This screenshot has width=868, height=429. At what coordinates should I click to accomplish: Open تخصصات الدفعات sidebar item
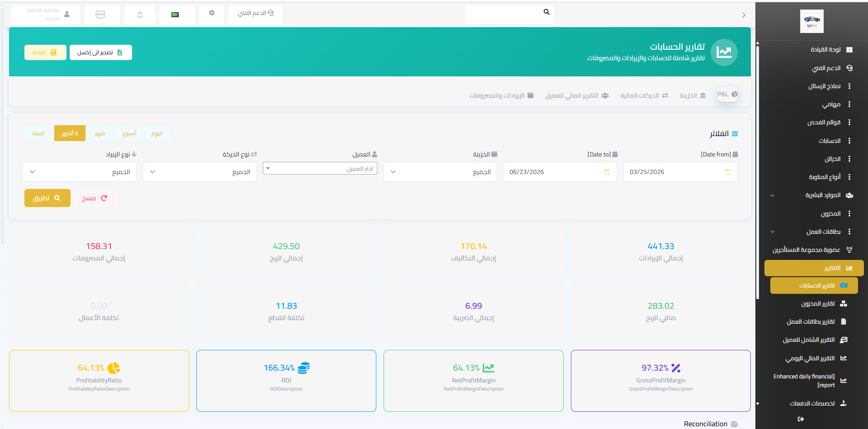click(x=818, y=403)
